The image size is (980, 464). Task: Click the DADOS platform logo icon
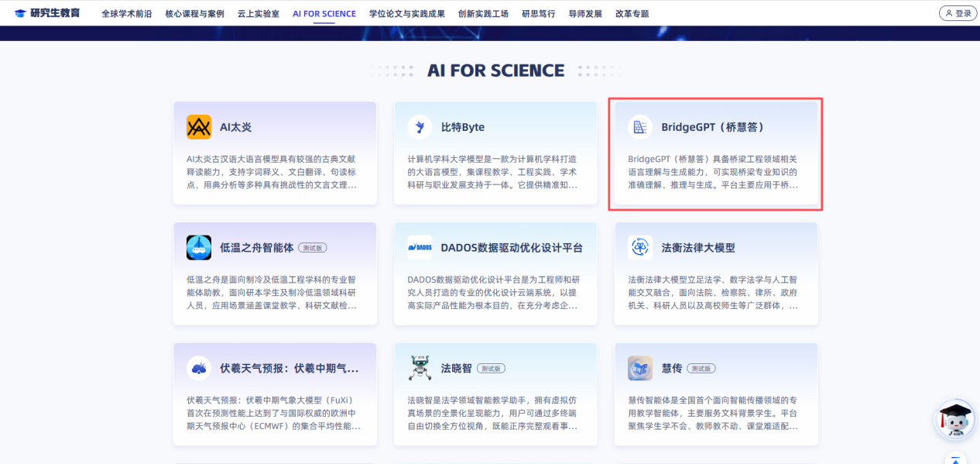420,248
